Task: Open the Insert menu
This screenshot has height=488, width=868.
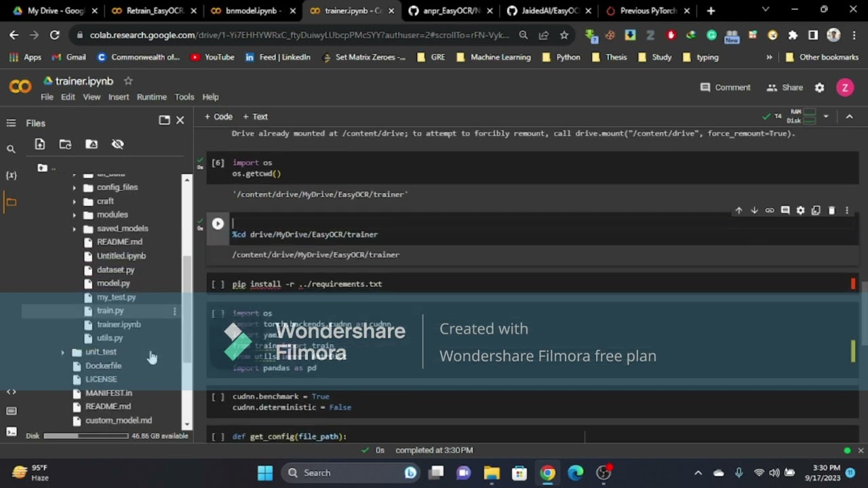Action: (x=118, y=97)
